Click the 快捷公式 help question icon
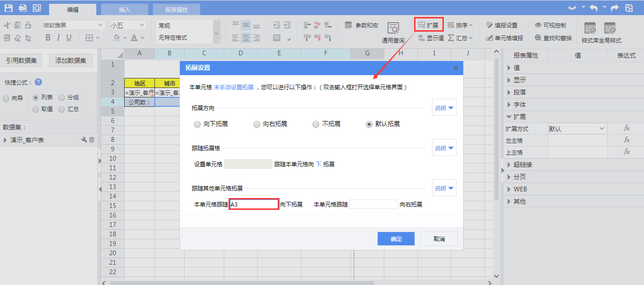The image size is (644, 285). [x=38, y=82]
